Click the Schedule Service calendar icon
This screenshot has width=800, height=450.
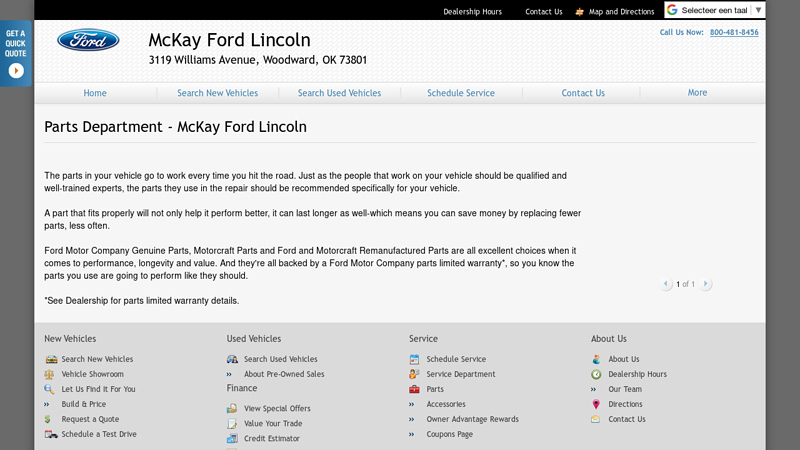click(414, 359)
